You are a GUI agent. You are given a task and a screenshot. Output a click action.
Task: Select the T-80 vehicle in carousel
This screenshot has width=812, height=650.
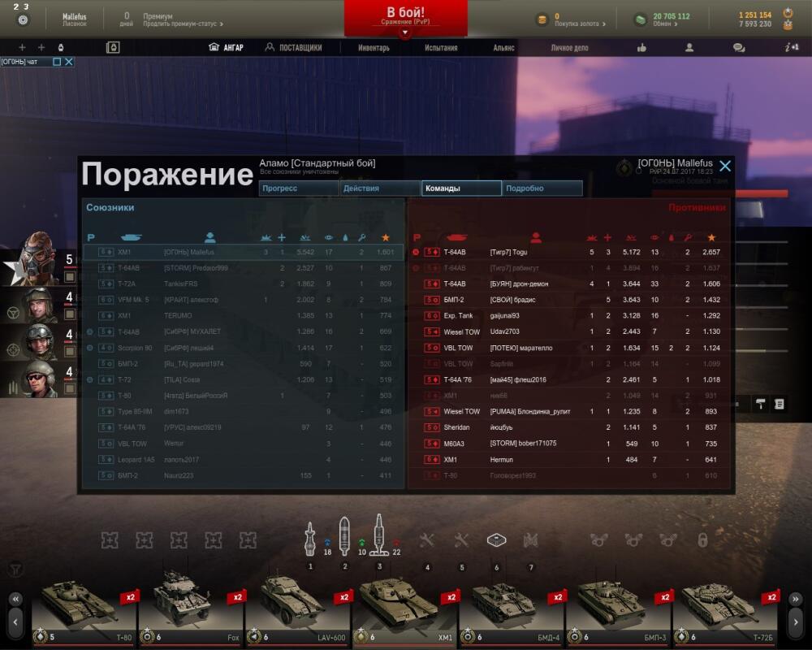point(84,610)
